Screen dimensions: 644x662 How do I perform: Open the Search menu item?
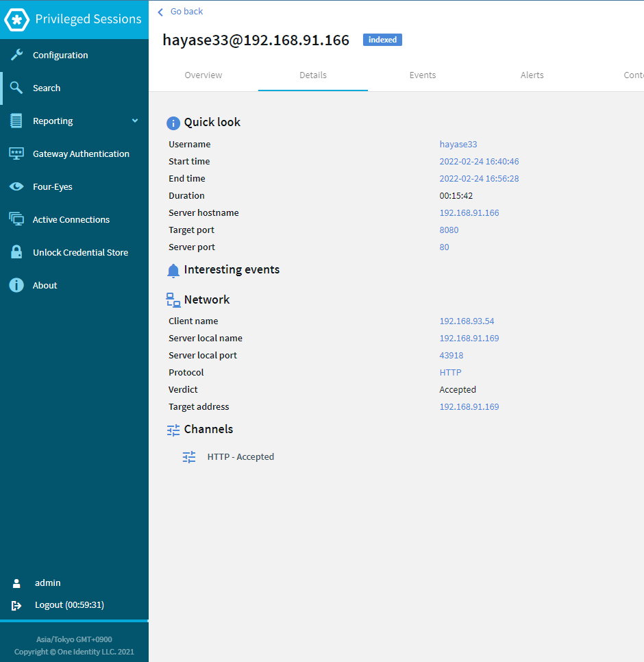click(74, 88)
